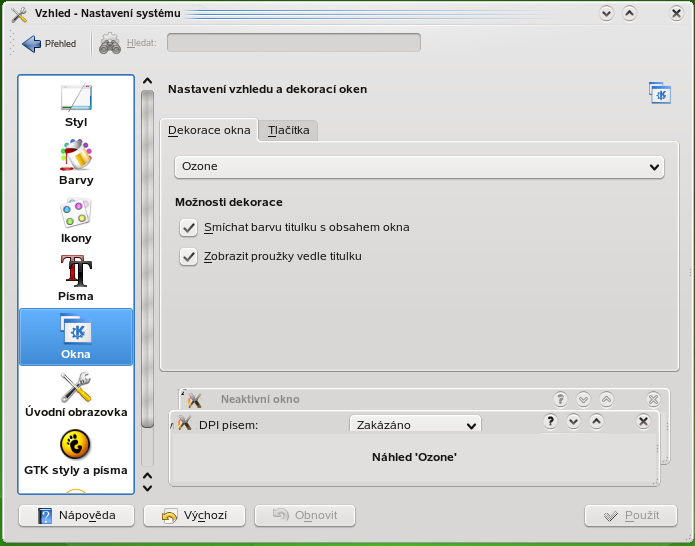Open GTK styly a písma settings
Viewport: 695px width, 546px height.
pos(76,453)
